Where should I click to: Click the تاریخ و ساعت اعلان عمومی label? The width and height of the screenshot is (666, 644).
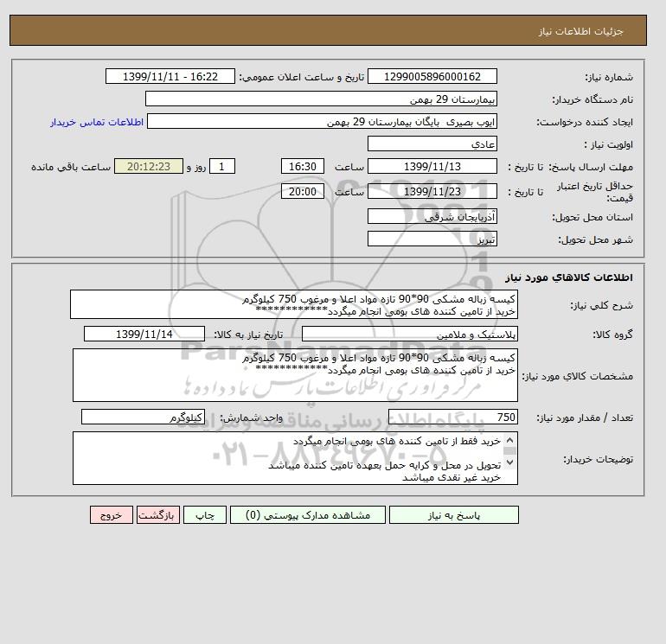302,77
